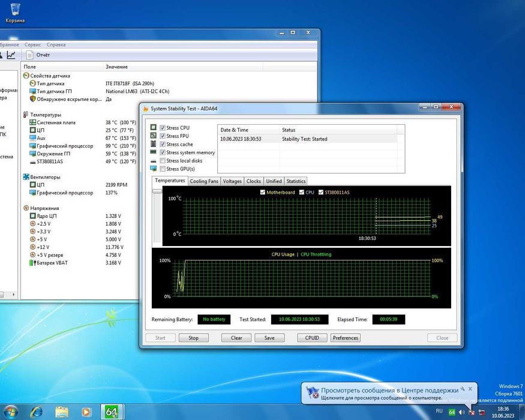525x420 pixels.
Task: Click the left pane horizontal scrollbar arrow
Action: point(13,295)
